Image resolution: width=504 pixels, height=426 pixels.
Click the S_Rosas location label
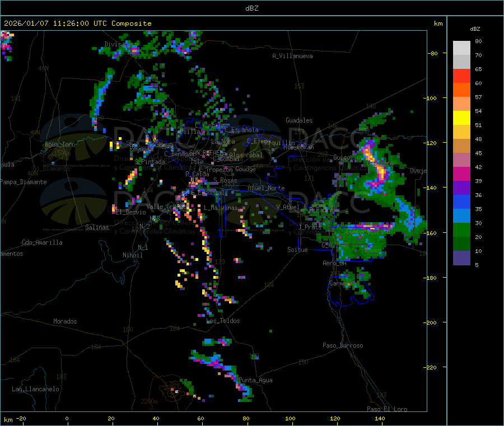coord(225,180)
